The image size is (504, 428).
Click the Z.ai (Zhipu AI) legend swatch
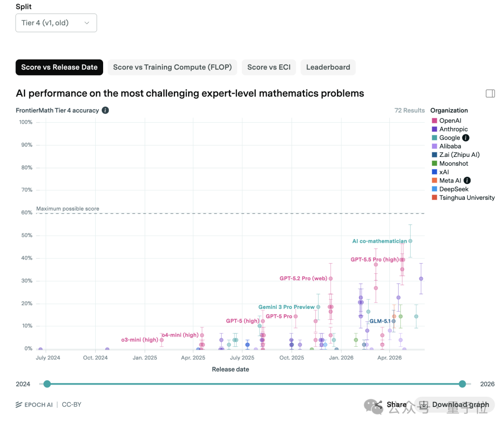click(x=434, y=154)
